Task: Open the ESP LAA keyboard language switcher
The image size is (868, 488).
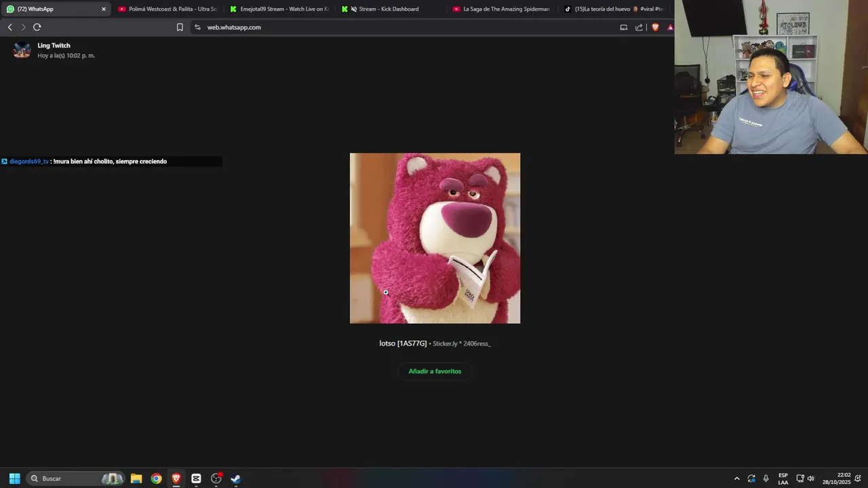Action: 783,479
